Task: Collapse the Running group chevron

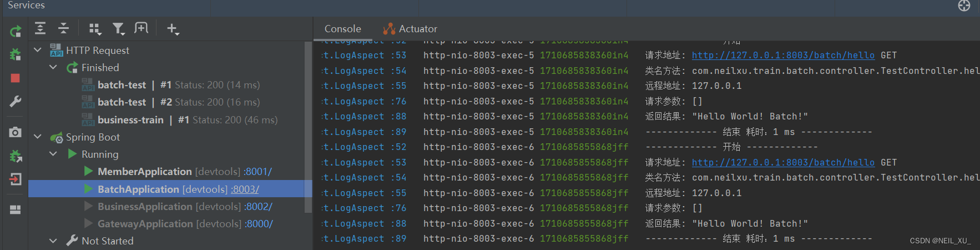Action: tap(53, 154)
